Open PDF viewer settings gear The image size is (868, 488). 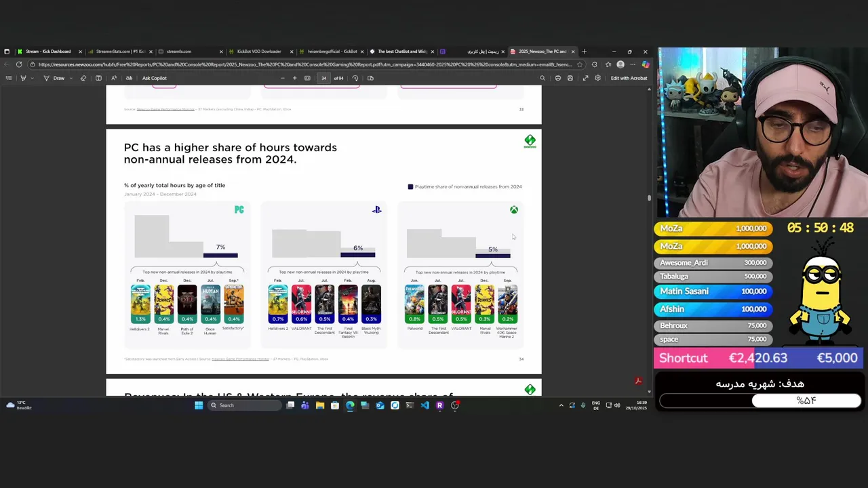597,78
